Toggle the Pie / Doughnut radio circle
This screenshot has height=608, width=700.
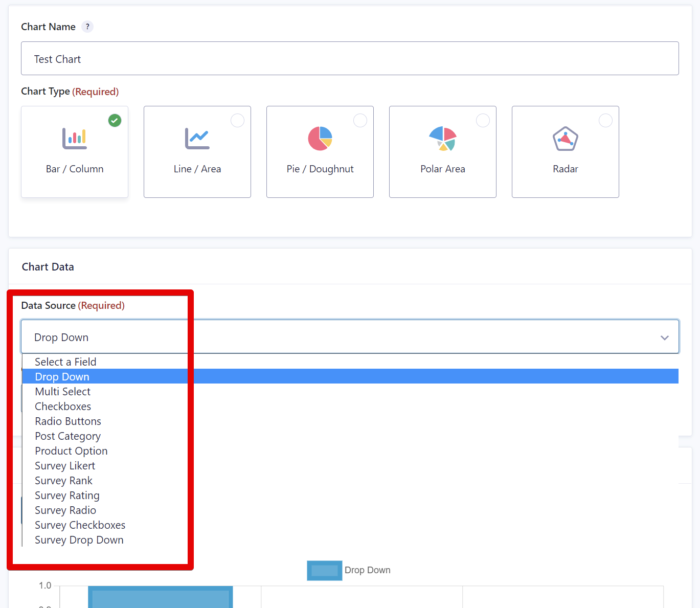[x=360, y=121]
